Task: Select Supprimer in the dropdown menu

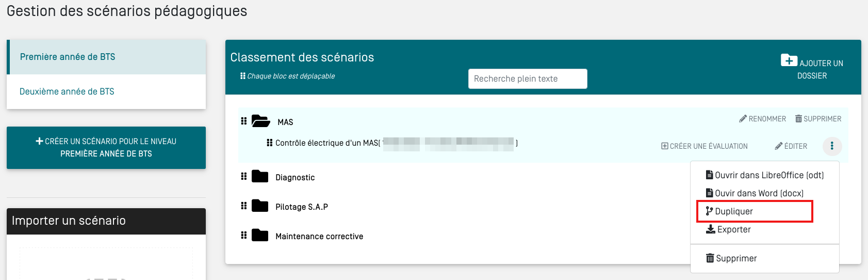Action: coord(736,258)
